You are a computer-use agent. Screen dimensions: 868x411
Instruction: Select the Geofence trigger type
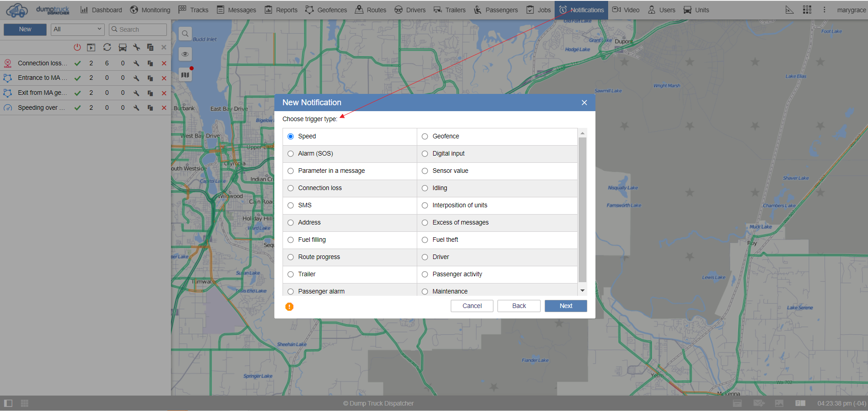click(x=425, y=137)
